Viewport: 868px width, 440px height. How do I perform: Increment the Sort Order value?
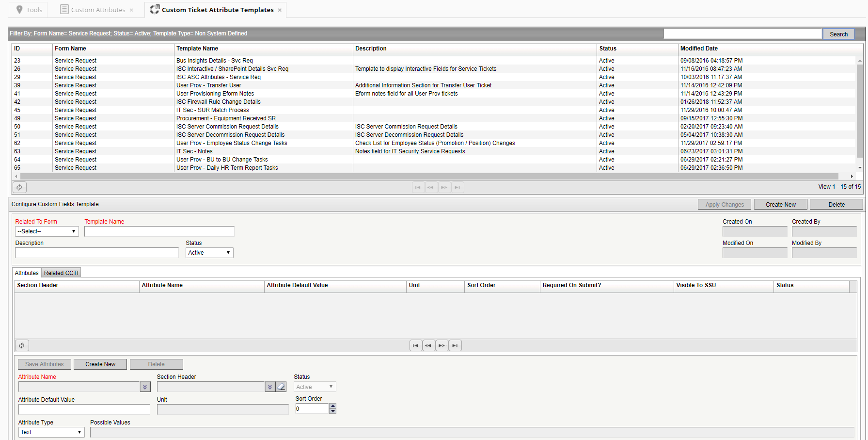click(x=332, y=406)
